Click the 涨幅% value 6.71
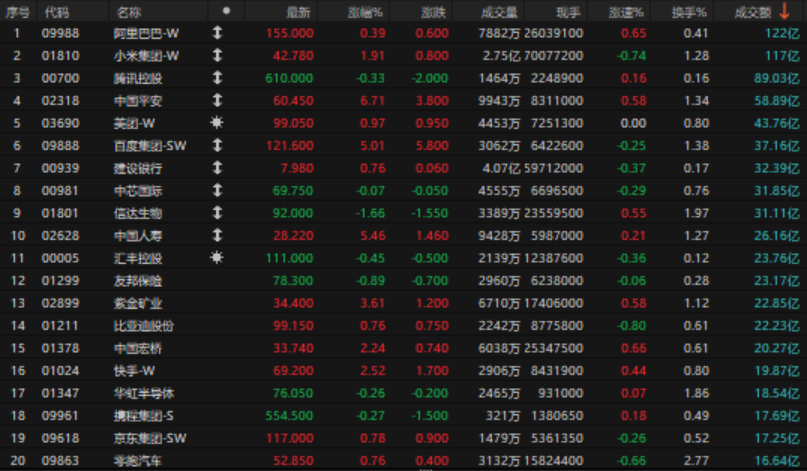The height and width of the screenshot is (471, 807). coord(373,101)
